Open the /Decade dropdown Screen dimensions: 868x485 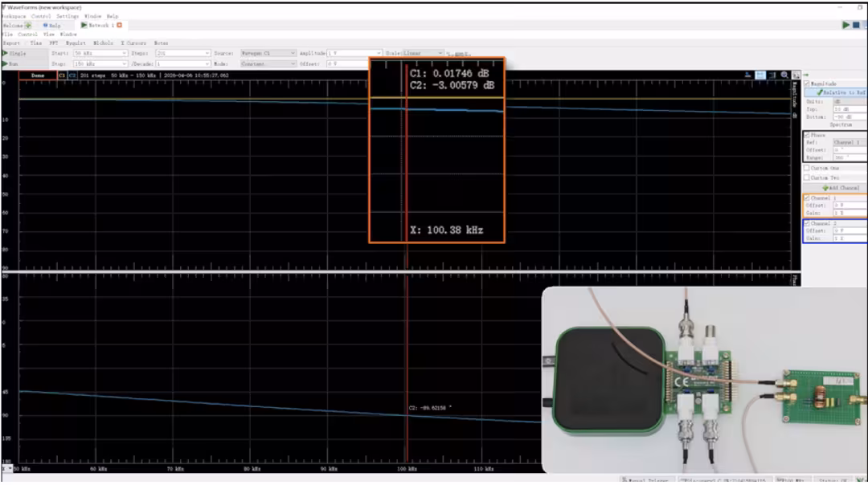[x=182, y=63]
